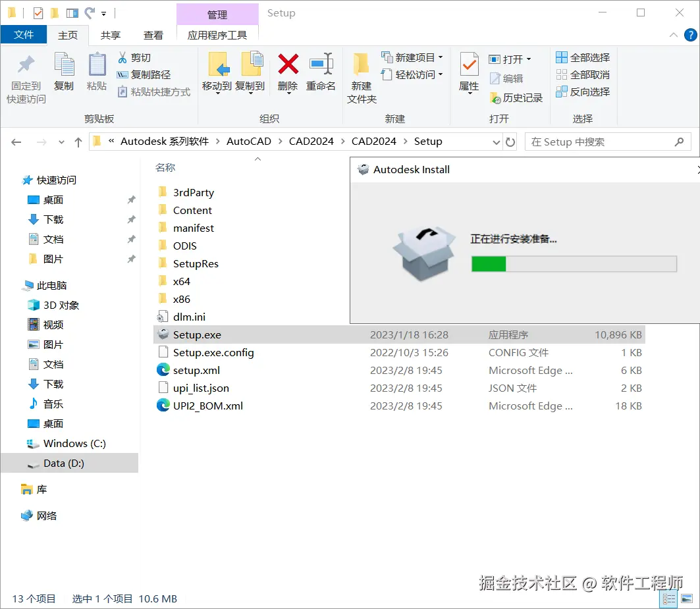
Task: Click the Pin to Quick Access icon
Action: click(26, 65)
